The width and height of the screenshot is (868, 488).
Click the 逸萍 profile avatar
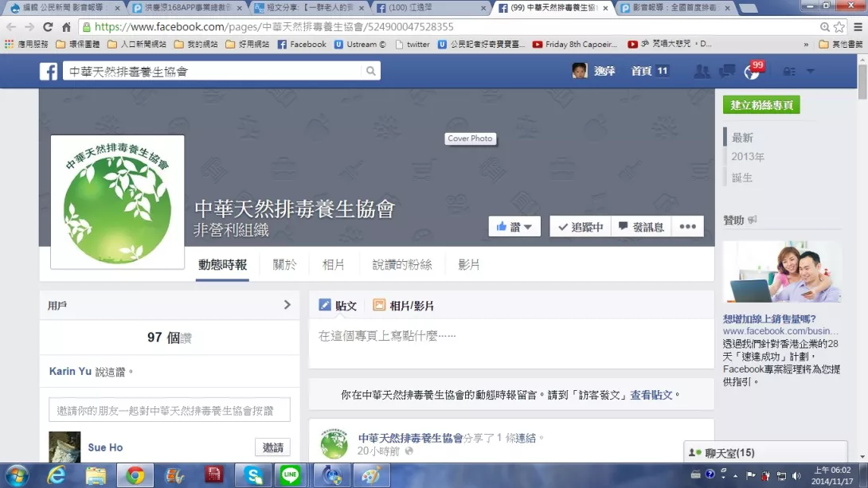pyautogui.click(x=579, y=71)
